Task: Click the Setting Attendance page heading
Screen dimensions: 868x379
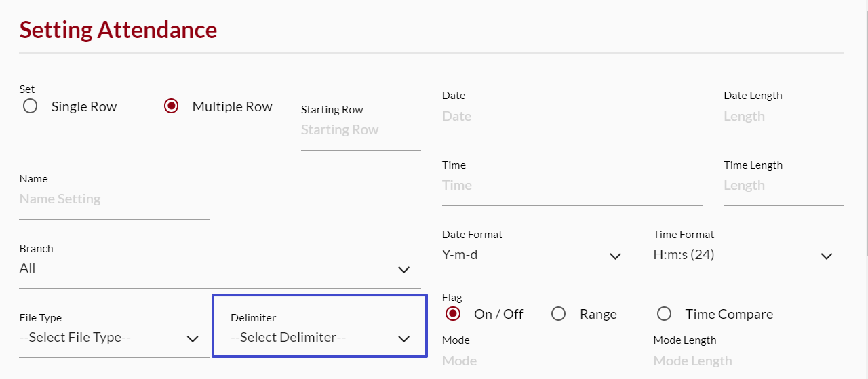Action: [x=118, y=30]
